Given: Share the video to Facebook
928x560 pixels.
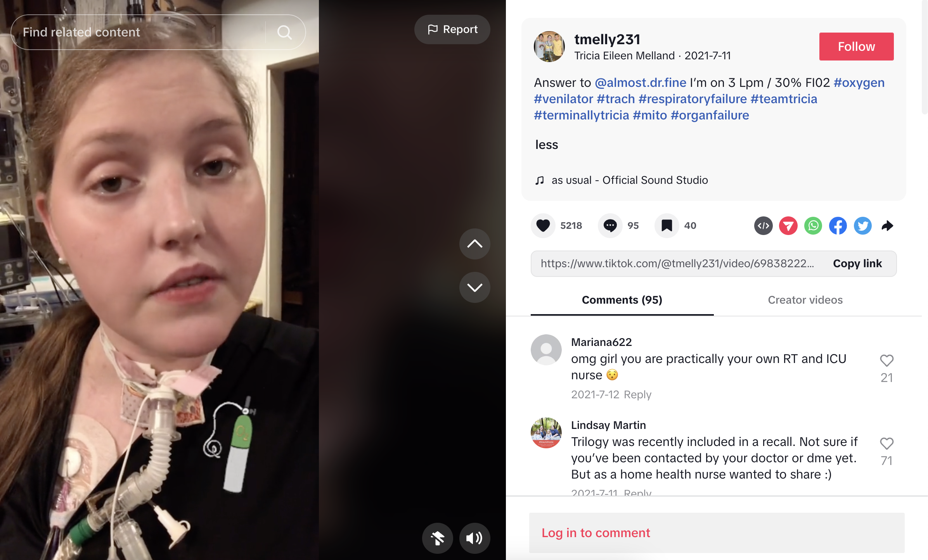Looking at the screenshot, I should pyautogui.click(x=838, y=226).
